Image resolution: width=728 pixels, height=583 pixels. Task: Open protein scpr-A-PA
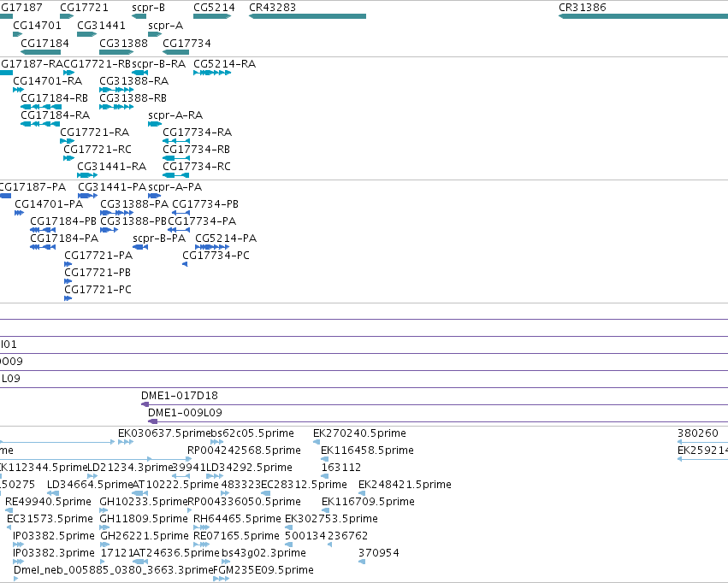[154, 196]
